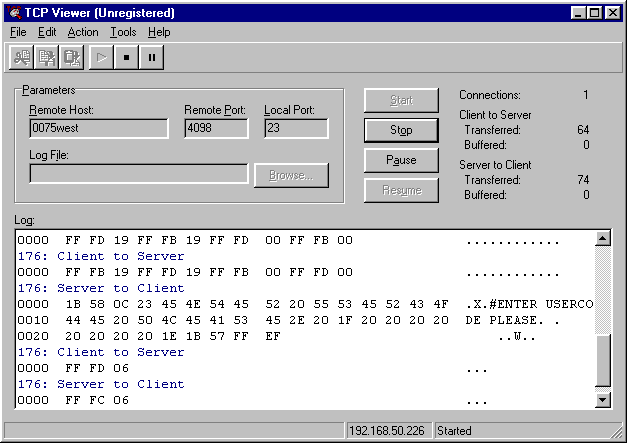Click the Remote Host field containing 0075west
The height and width of the screenshot is (443, 627).
tap(99, 128)
